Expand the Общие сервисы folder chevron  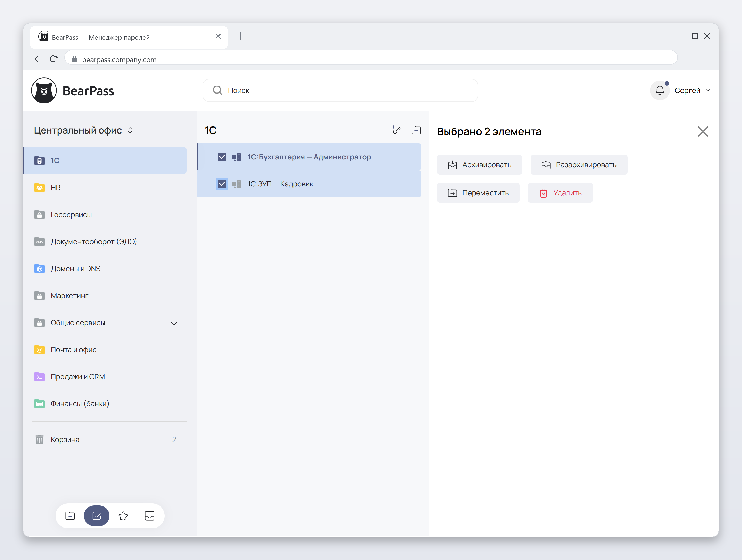tap(174, 323)
